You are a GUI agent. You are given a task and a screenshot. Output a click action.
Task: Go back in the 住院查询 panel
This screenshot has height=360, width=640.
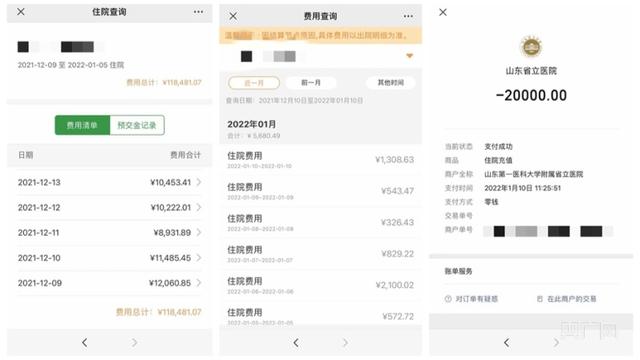click(x=84, y=342)
